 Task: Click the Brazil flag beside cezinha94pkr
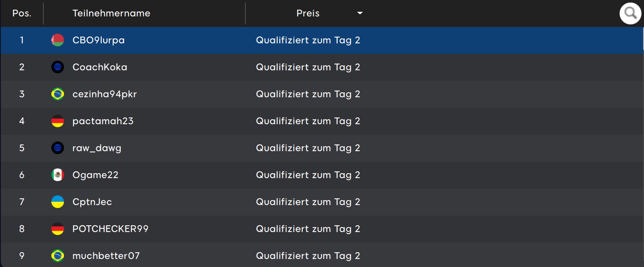click(58, 94)
